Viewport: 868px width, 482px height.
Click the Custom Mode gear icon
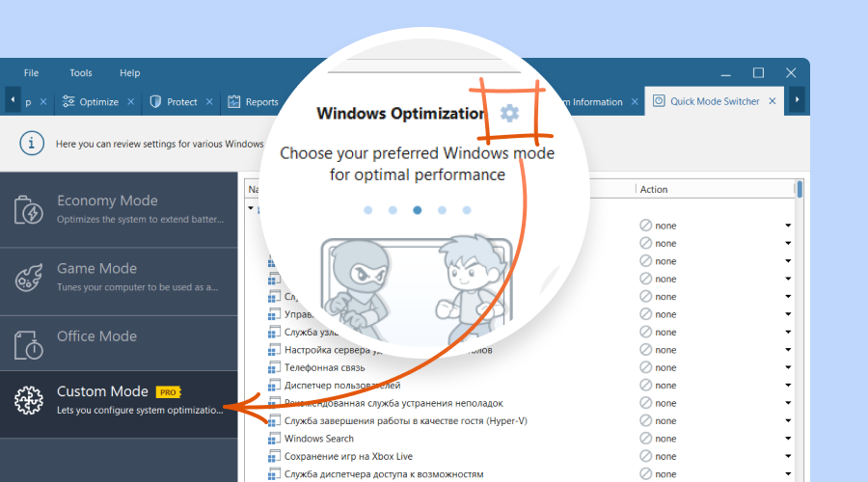click(28, 400)
